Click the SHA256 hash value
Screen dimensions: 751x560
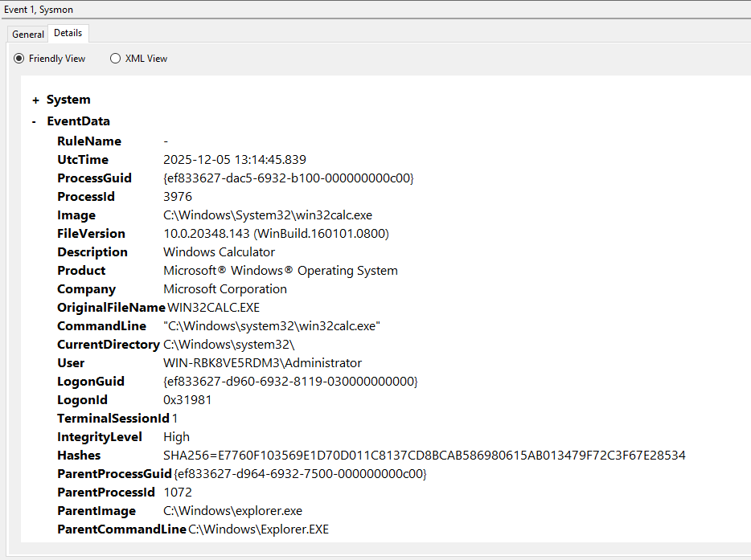click(x=424, y=456)
